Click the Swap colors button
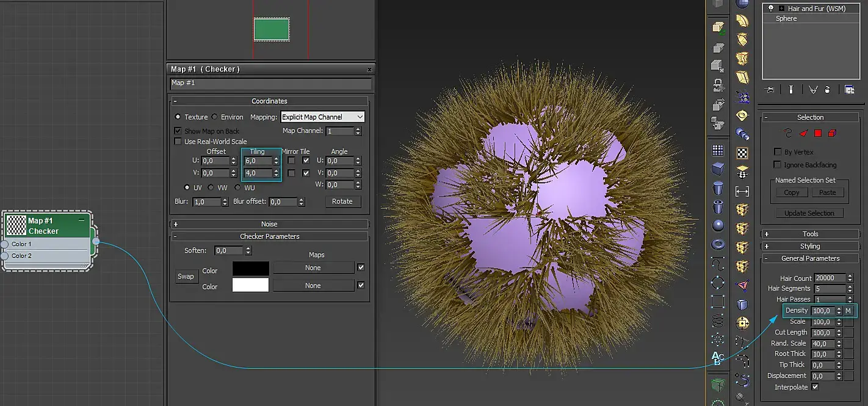The width and height of the screenshot is (868, 406). coord(186,277)
